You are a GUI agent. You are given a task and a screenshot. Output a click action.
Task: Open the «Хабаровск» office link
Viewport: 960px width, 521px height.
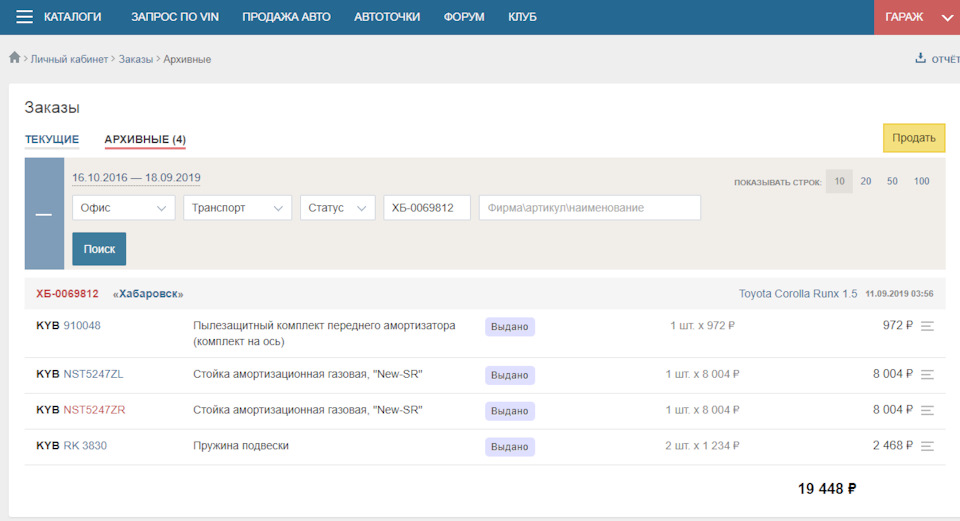click(x=148, y=294)
